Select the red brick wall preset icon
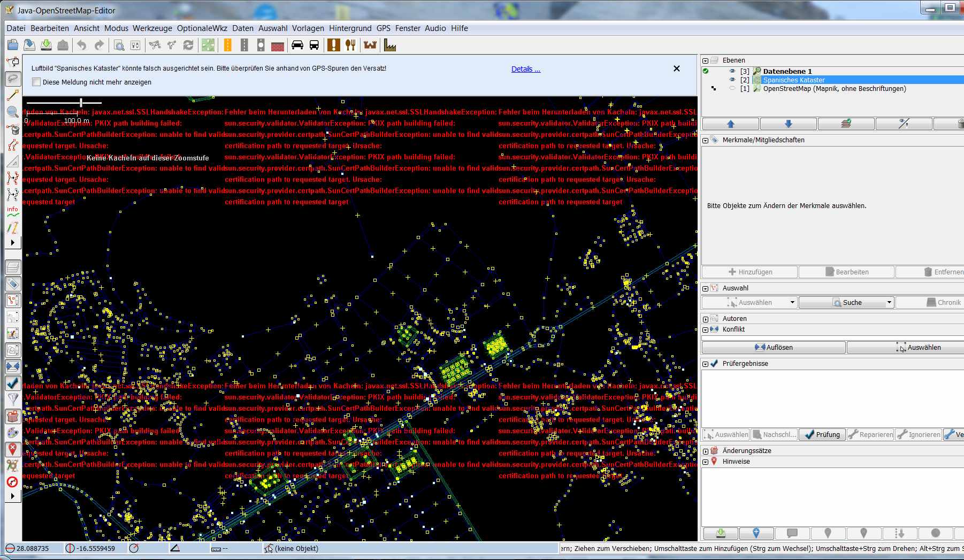Image resolution: width=964 pixels, height=560 pixels. (277, 45)
